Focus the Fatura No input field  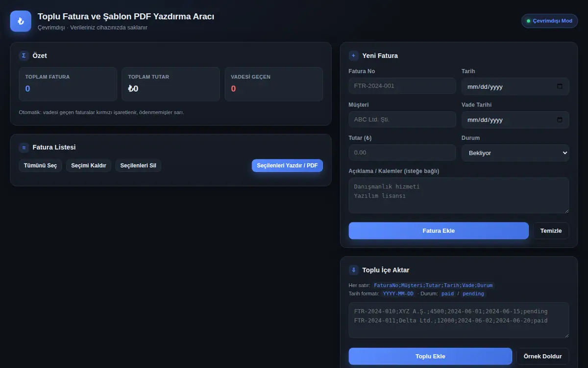coord(402,86)
